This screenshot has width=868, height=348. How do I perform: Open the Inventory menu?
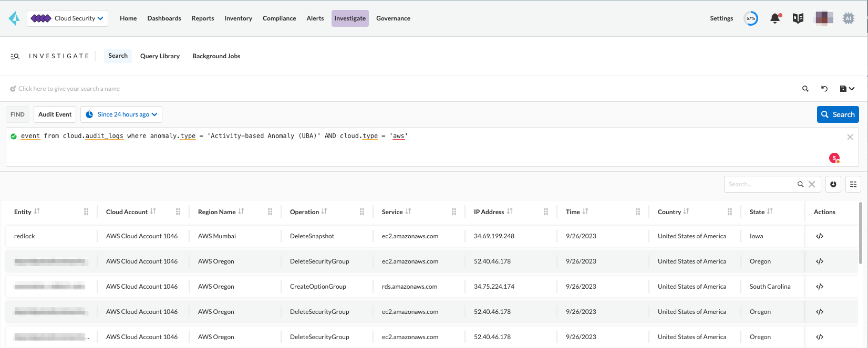[x=239, y=18]
